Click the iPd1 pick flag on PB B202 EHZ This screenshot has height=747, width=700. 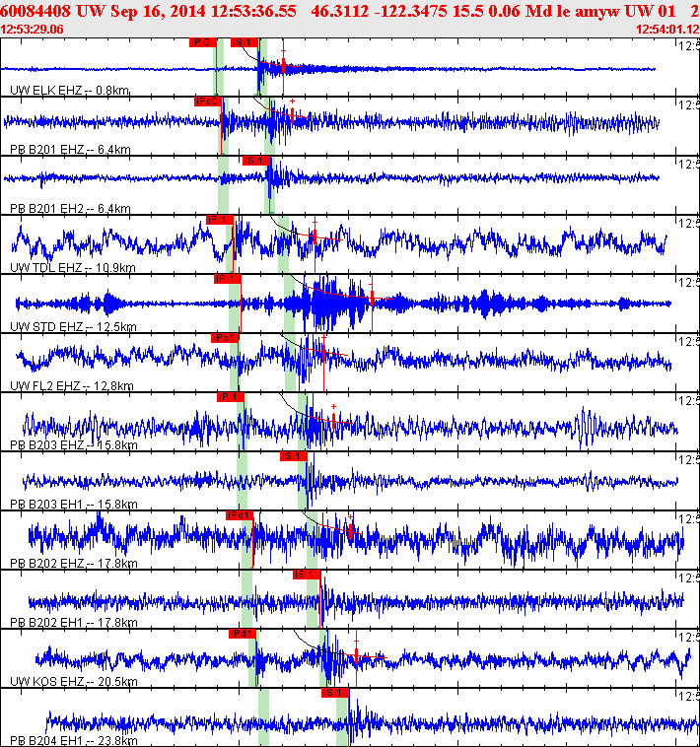[240, 515]
